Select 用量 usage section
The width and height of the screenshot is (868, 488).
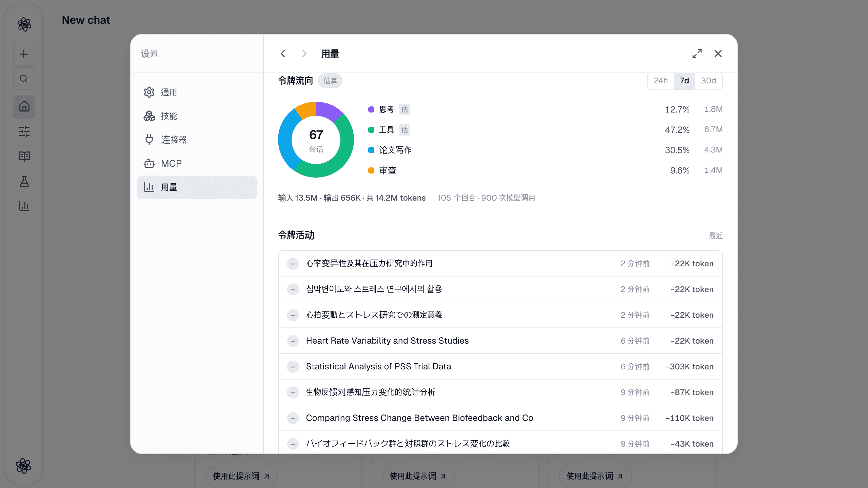[197, 187]
